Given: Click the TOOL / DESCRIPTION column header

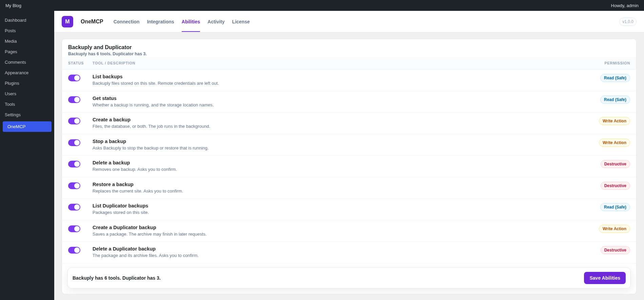Looking at the screenshot, I should coord(114,63).
